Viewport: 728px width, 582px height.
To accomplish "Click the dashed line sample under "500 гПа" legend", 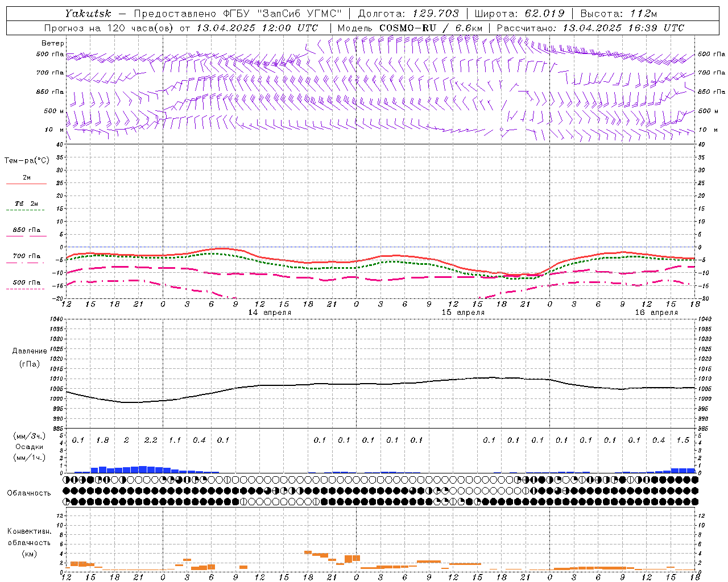I will 26,289.
